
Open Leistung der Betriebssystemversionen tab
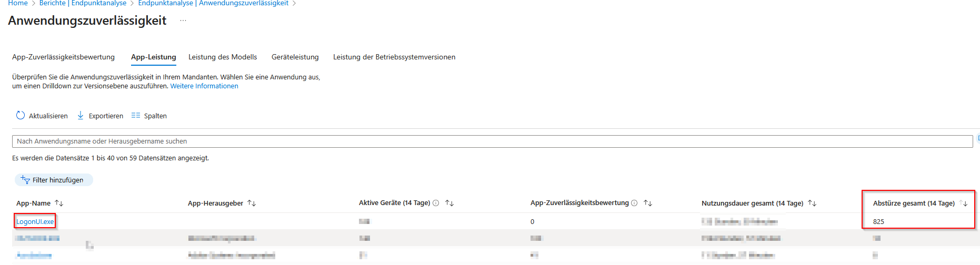[x=394, y=57]
